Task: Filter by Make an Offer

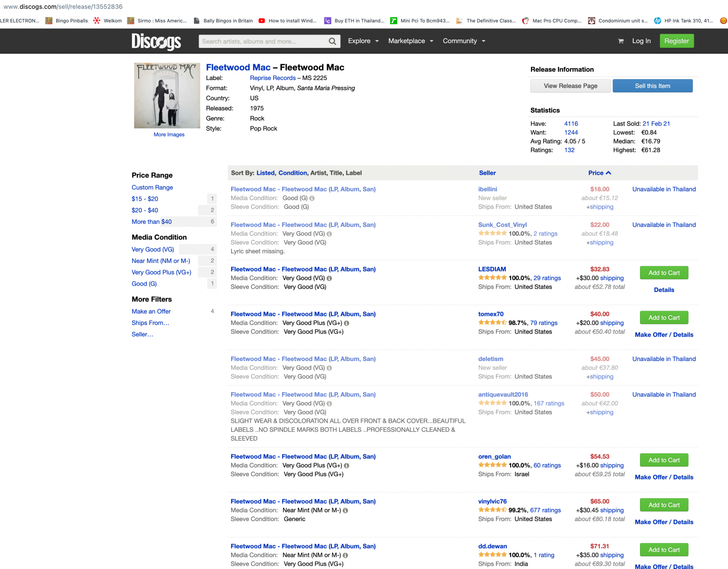Action: 151,312
